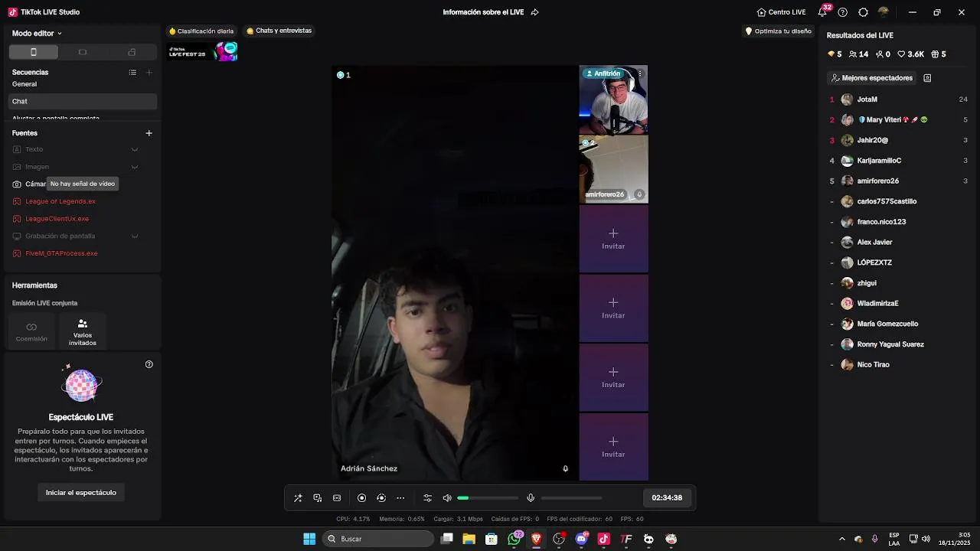Viewport: 980px width, 551px height.
Task: Adjust the microphone level slider
Action: (x=571, y=498)
